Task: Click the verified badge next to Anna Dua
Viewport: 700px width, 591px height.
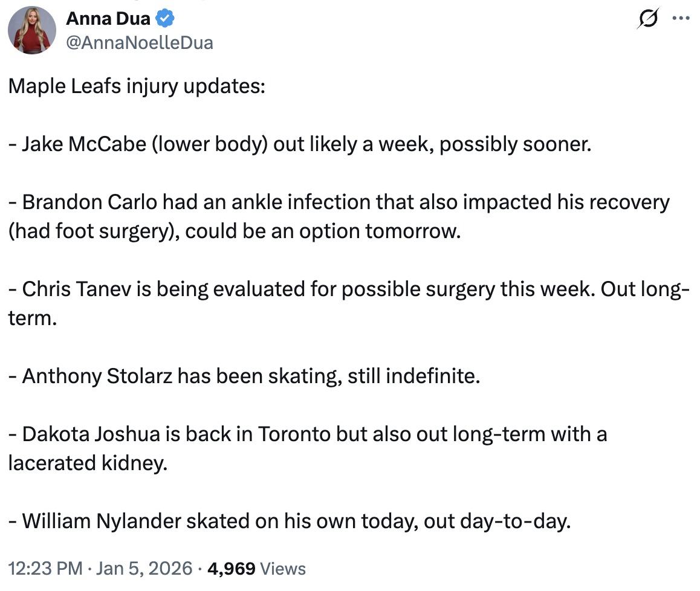Action: coord(166,18)
